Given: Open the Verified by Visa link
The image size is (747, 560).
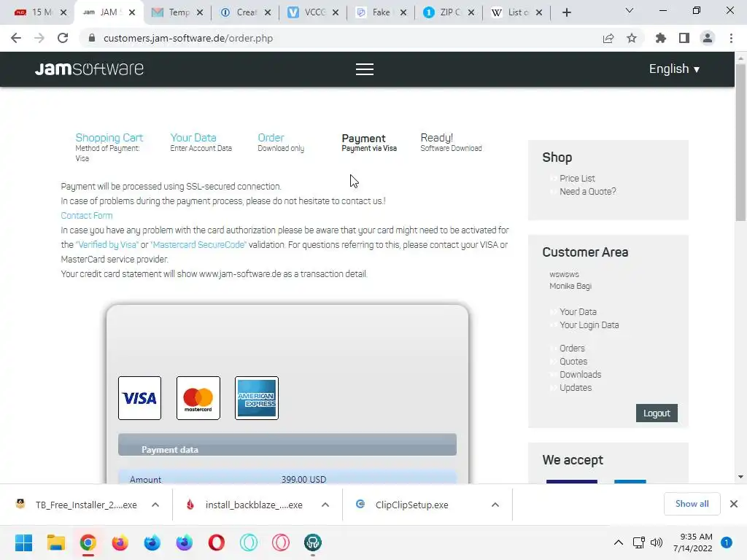Looking at the screenshot, I should pyautogui.click(x=107, y=245).
